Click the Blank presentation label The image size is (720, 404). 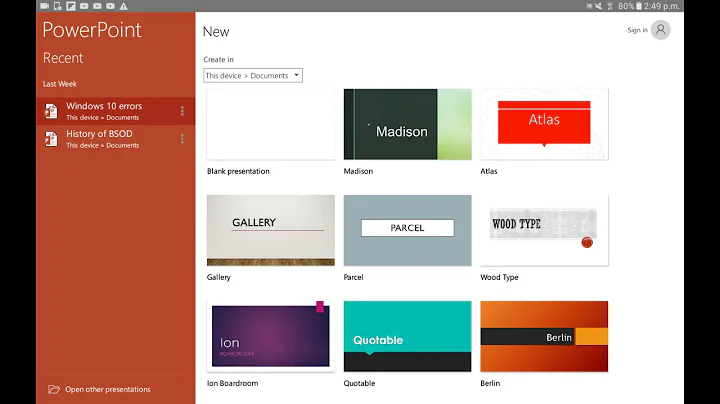click(x=238, y=171)
